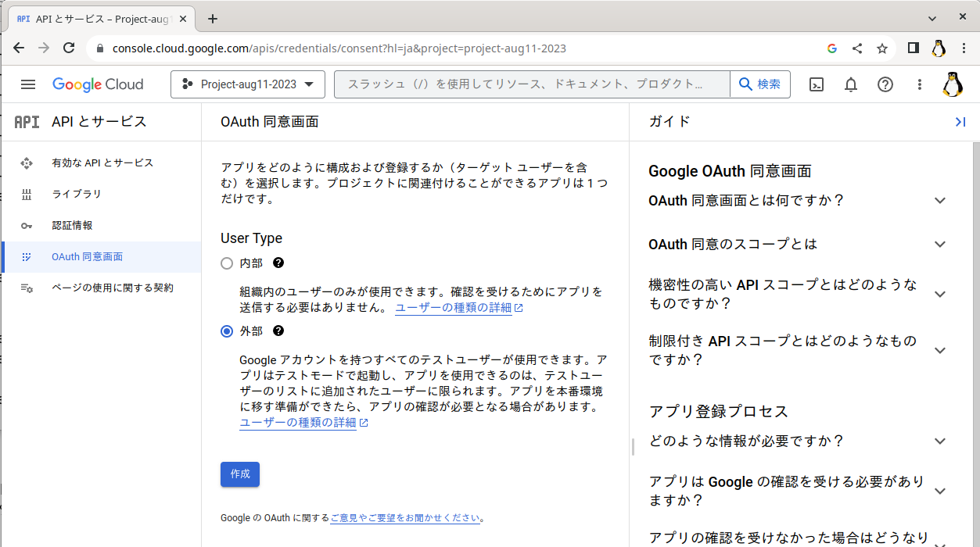Bookmark this page with star icon
The image size is (980, 547).
pyautogui.click(x=882, y=48)
